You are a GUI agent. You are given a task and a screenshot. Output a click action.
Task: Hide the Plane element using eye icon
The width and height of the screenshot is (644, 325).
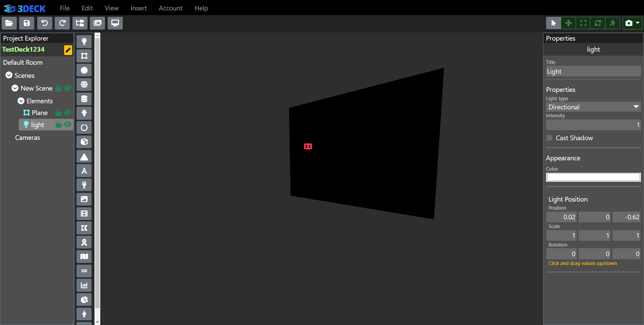click(x=67, y=113)
